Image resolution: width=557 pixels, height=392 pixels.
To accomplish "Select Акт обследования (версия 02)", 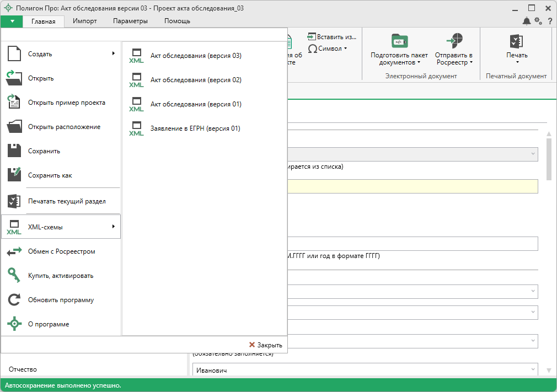I will (196, 80).
